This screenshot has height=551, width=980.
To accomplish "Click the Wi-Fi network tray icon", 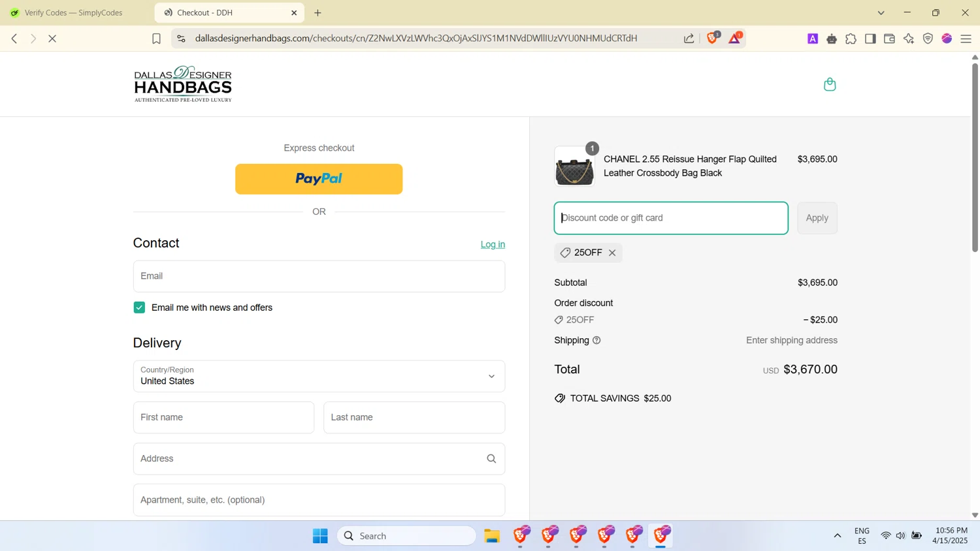I will (x=885, y=536).
